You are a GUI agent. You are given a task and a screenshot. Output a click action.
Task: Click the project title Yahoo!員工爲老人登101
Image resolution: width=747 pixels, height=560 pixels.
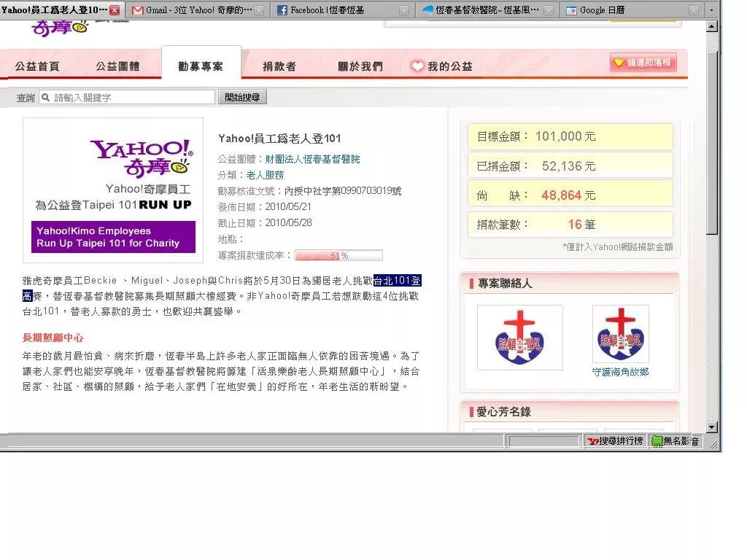[x=279, y=139]
